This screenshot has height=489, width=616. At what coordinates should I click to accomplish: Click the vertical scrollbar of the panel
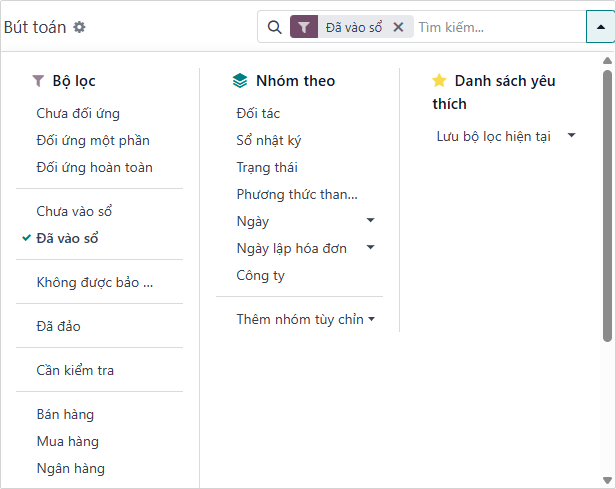[x=607, y=200]
